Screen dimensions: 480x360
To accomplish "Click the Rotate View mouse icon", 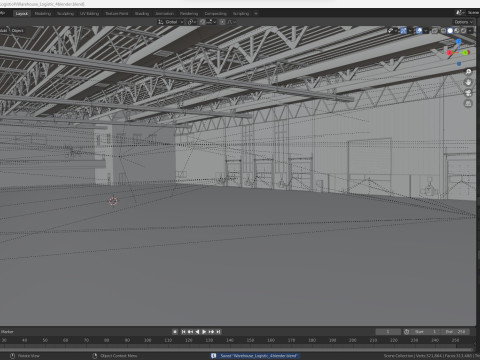I will 12,356.
